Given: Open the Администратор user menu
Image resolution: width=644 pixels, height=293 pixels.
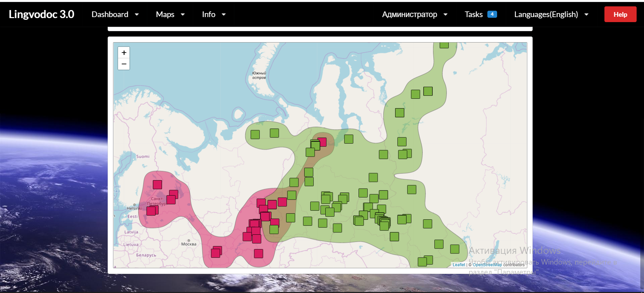Looking at the screenshot, I should coord(415,14).
